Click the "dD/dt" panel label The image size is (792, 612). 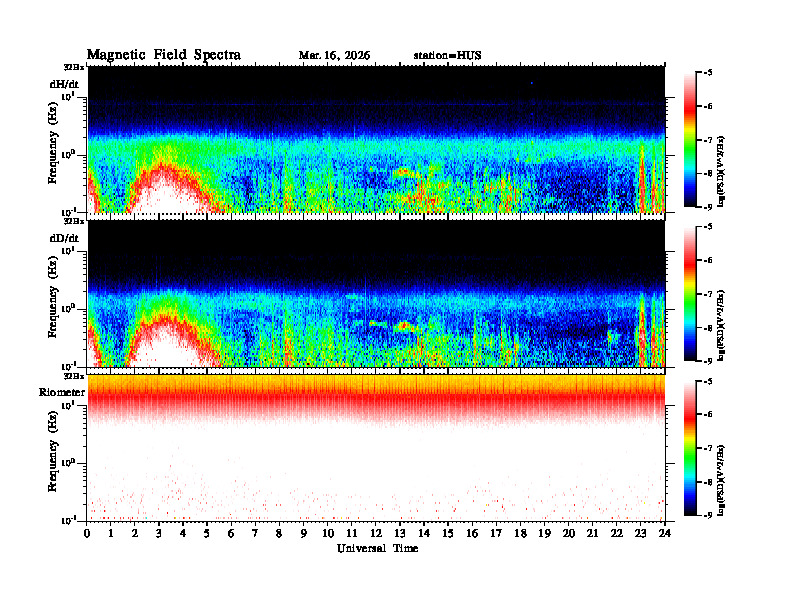pos(64,238)
